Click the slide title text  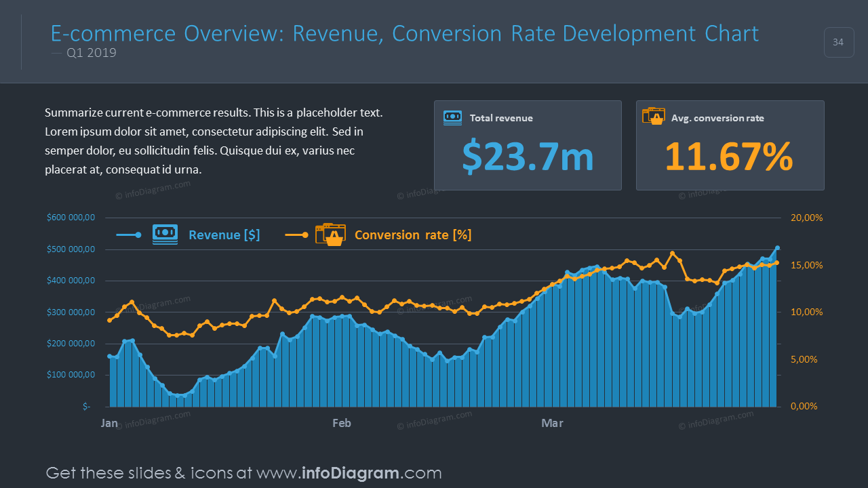click(x=404, y=33)
